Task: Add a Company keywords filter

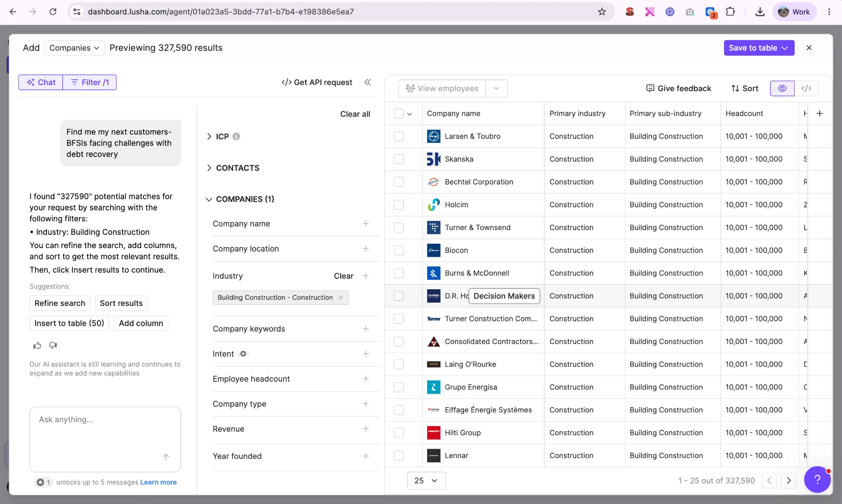Action: click(366, 329)
